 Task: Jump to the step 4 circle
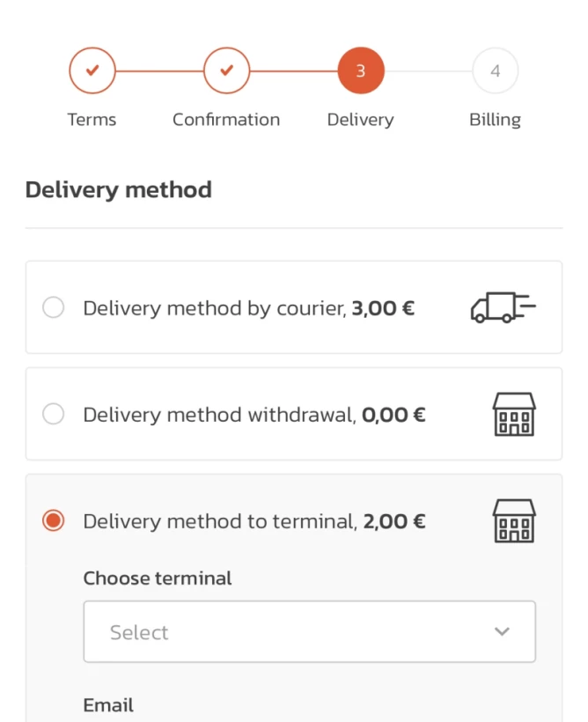495,70
